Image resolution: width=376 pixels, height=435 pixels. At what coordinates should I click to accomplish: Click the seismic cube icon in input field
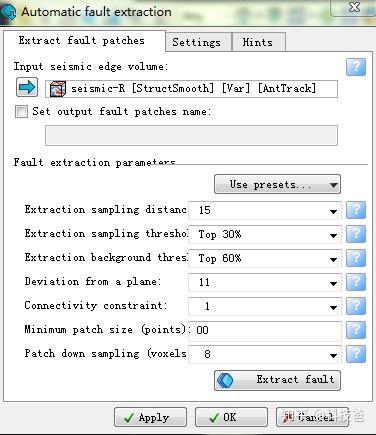pos(57,89)
